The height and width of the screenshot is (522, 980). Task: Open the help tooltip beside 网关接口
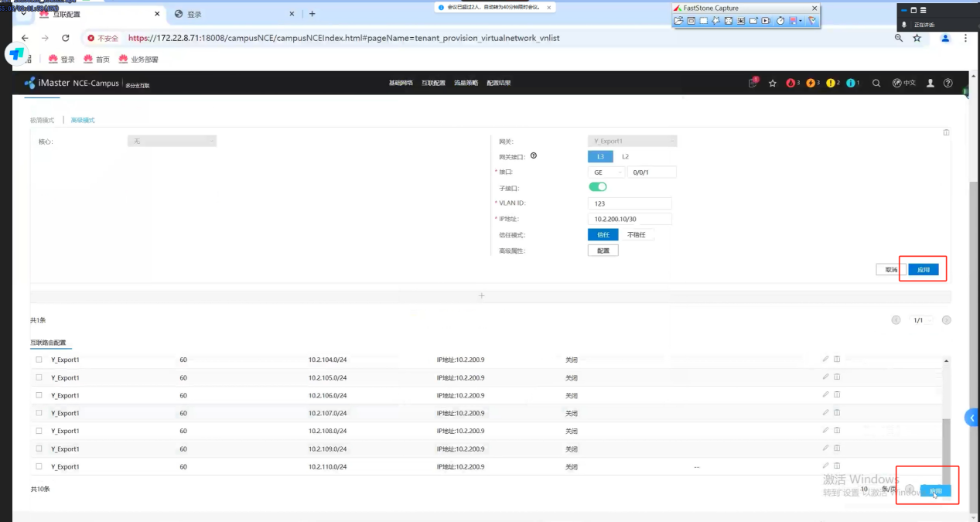coord(534,156)
